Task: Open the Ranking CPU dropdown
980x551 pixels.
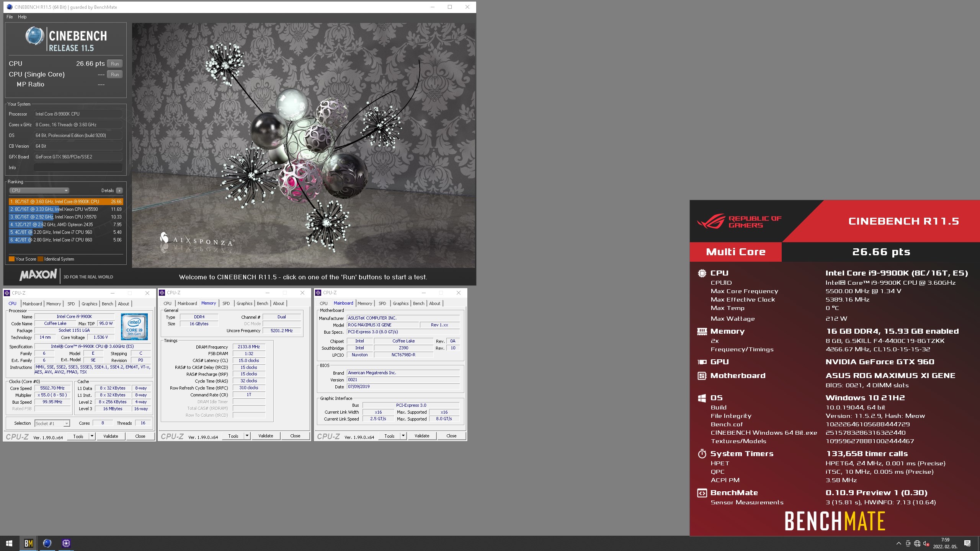Action: 39,191
